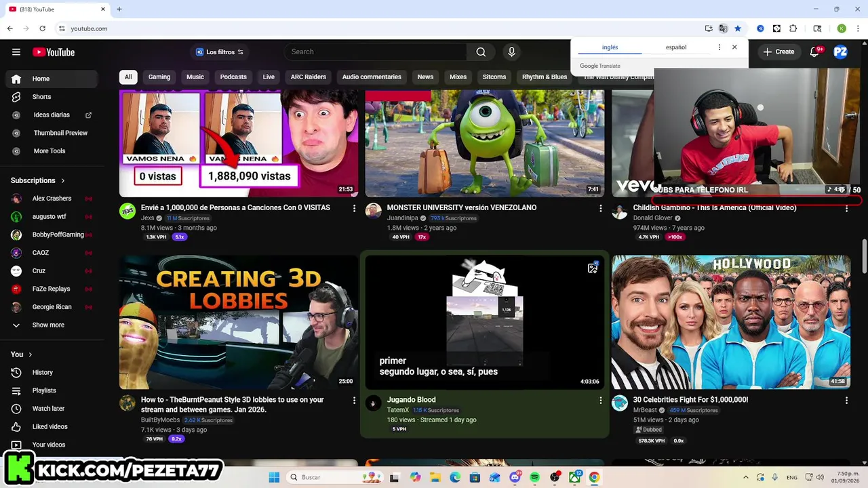The image size is (868, 488).
Task: Expand Show more subscriptions
Action: pos(50,325)
